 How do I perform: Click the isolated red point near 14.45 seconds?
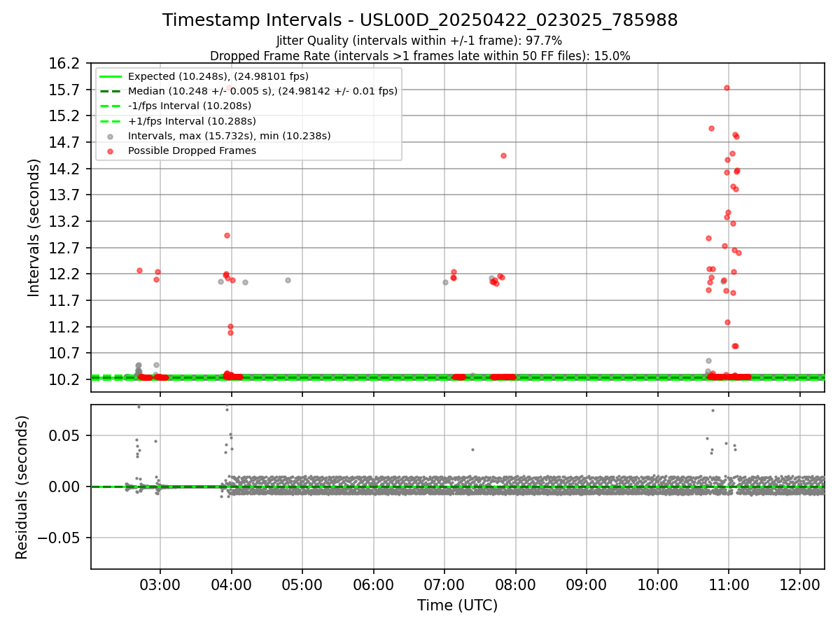click(503, 155)
